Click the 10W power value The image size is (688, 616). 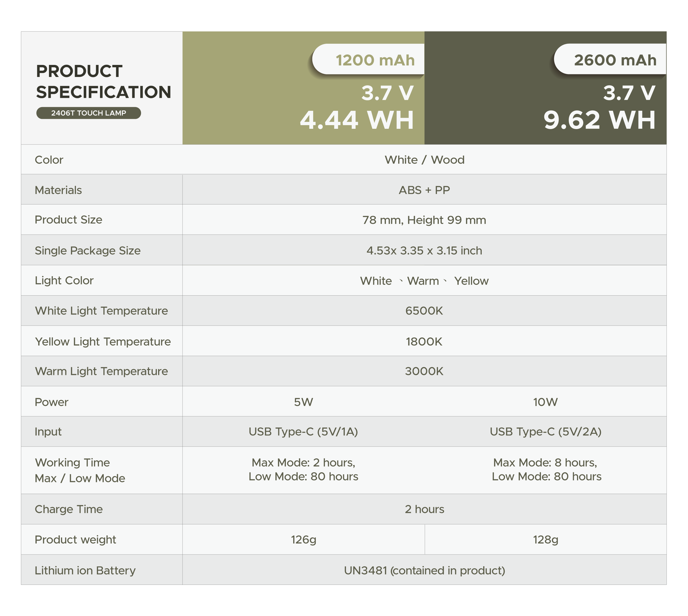coord(546,402)
